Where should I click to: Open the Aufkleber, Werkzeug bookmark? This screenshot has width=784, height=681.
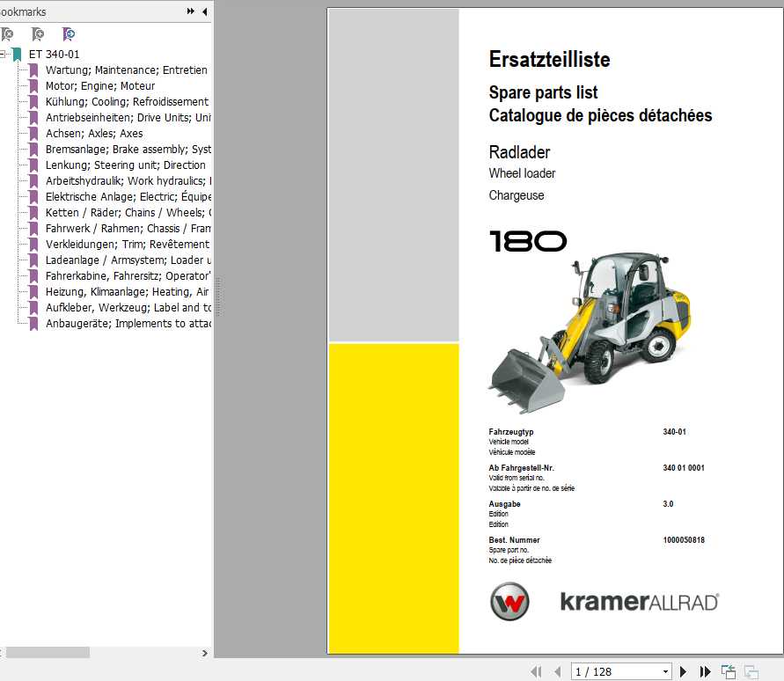click(128, 307)
